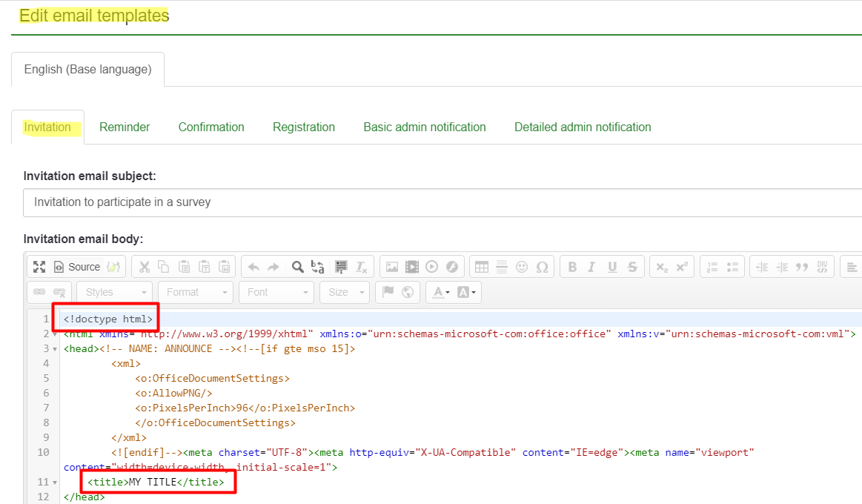Screen dimensions: 862x504
Task: Toggle the Source code view button
Action: point(77,267)
